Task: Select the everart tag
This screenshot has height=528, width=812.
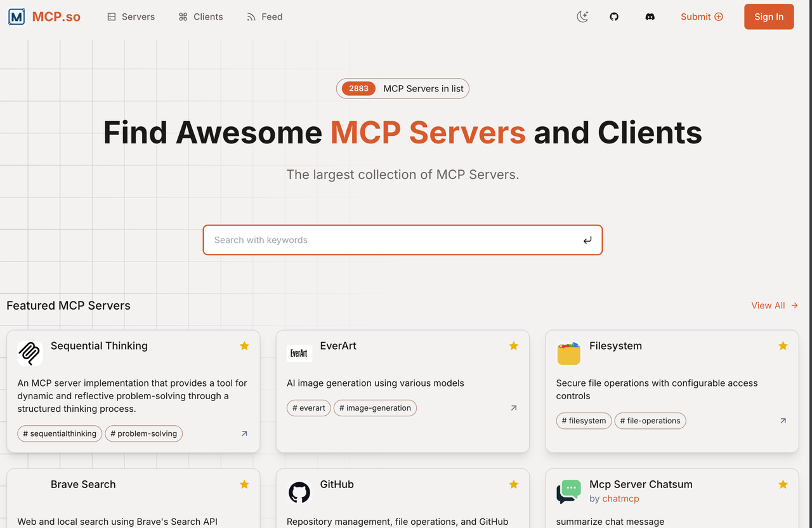Action: [309, 408]
